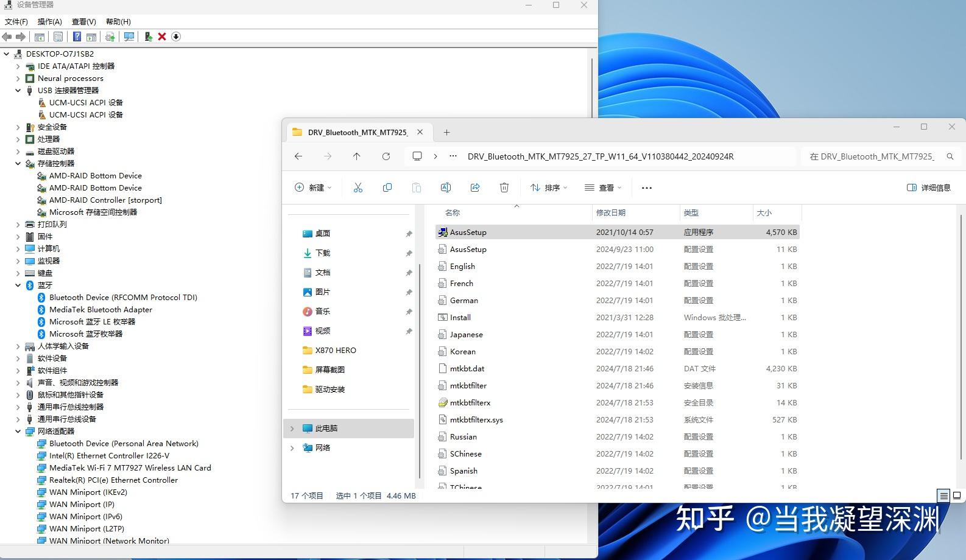966x560 pixels.
Task: Click See more ellipsis in Explorer toolbar
Action: 647,187
